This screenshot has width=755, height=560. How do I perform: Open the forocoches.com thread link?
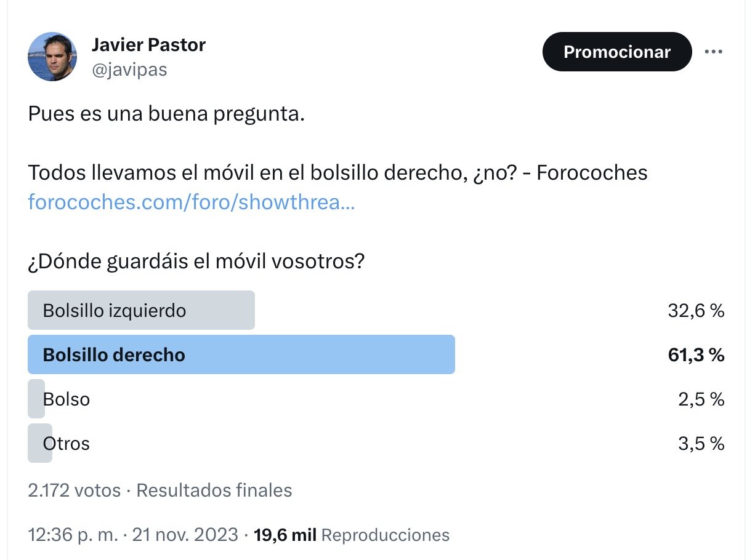point(191,202)
